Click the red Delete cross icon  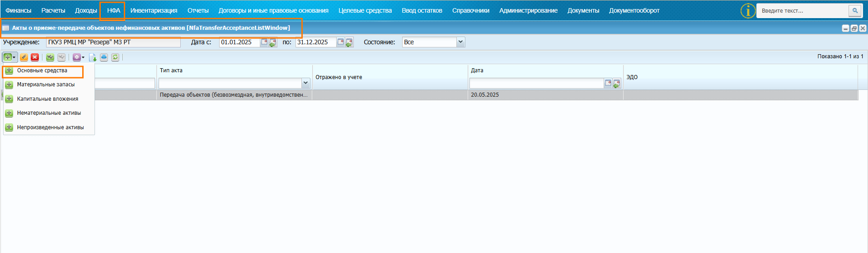35,57
